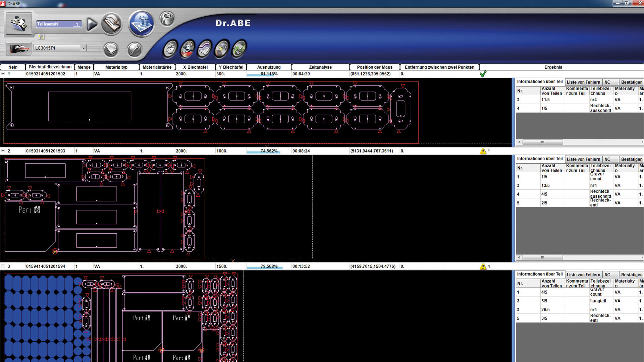Click the round bucket icon
The image size is (644, 362).
click(x=167, y=19)
